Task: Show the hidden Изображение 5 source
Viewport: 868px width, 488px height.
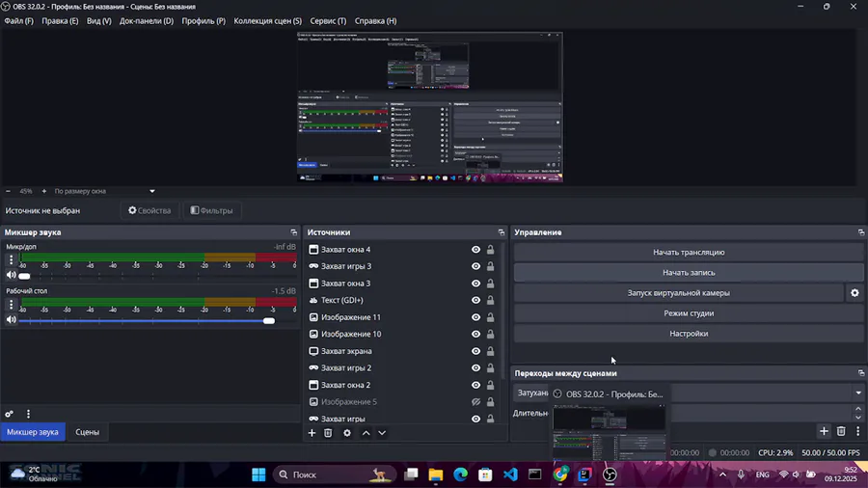Action: click(x=475, y=402)
